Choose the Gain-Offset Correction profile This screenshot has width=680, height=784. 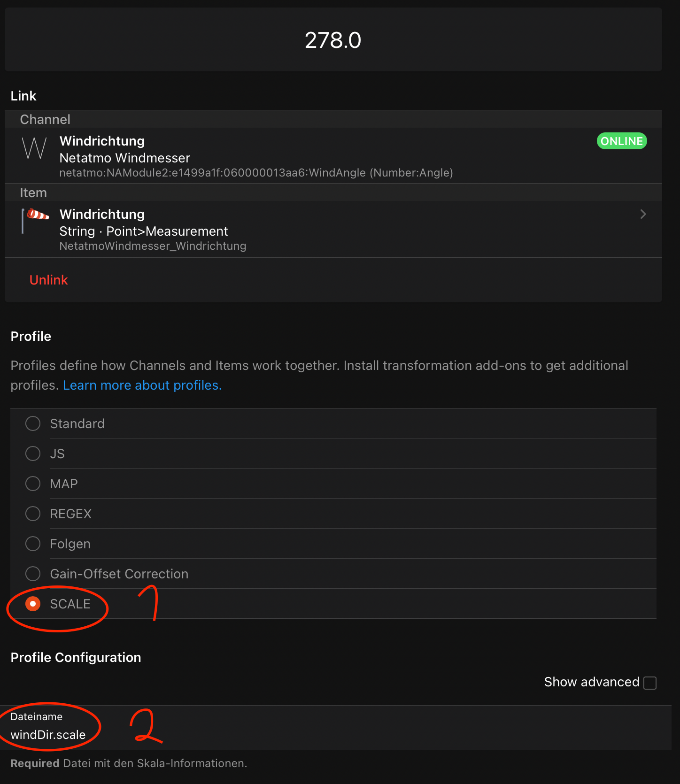coord(33,574)
